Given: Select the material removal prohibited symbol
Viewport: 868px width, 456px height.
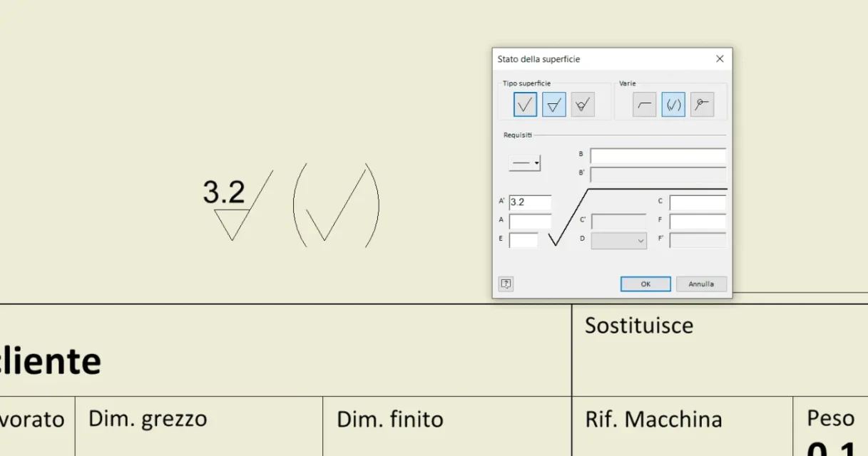Looking at the screenshot, I should point(583,105).
